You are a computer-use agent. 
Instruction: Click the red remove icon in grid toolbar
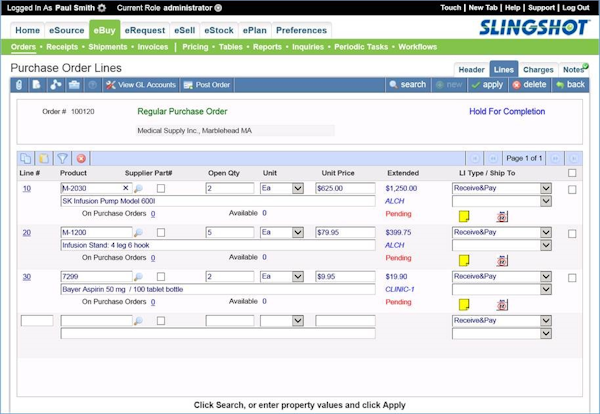click(81, 158)
